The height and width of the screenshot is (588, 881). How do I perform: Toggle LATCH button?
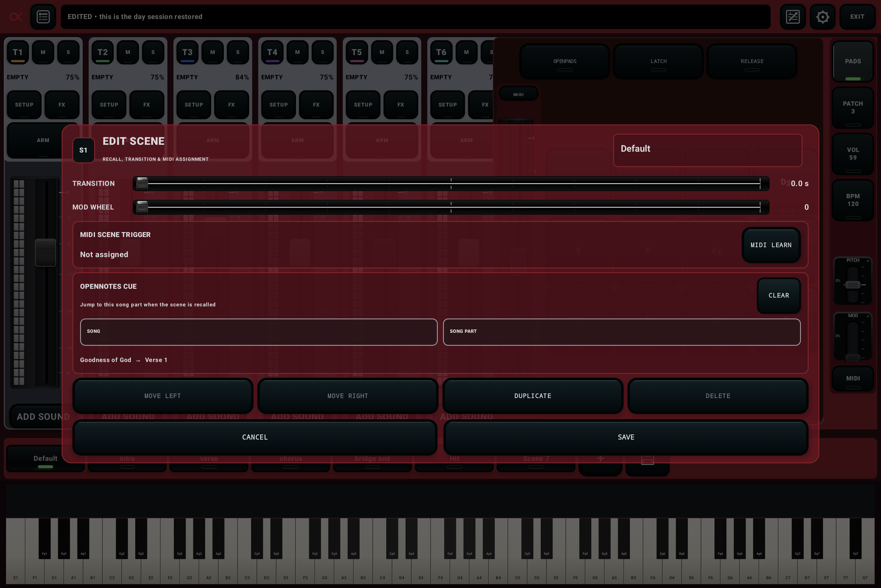[x=658, y=61]
